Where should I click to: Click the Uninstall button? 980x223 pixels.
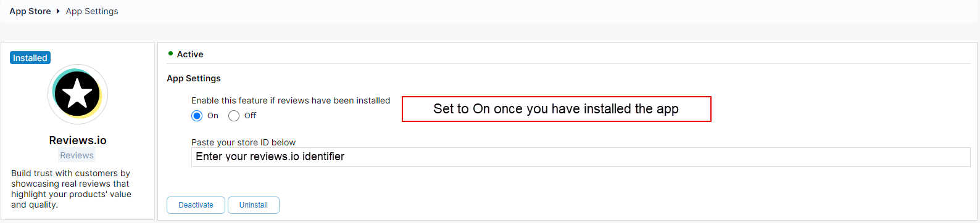coord(254,205)
